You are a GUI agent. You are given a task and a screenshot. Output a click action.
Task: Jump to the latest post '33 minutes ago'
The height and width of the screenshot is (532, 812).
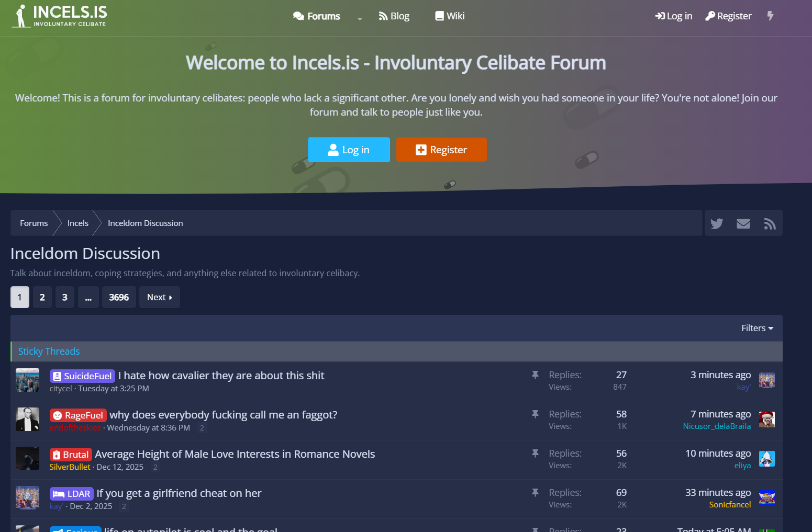(718, 493)
